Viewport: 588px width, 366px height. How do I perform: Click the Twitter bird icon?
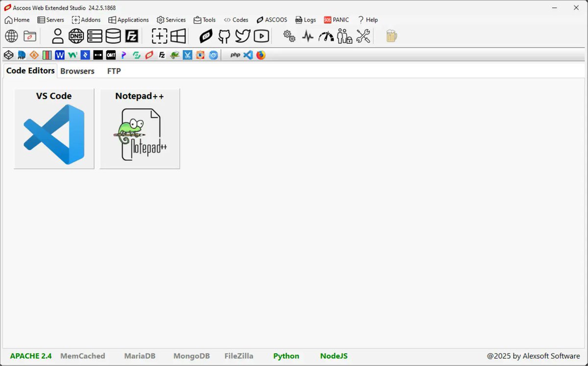click(x=243, y=36)
